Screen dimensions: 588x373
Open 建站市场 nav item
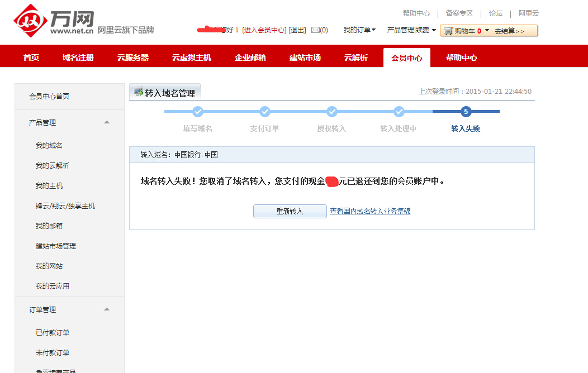(305, 58)
